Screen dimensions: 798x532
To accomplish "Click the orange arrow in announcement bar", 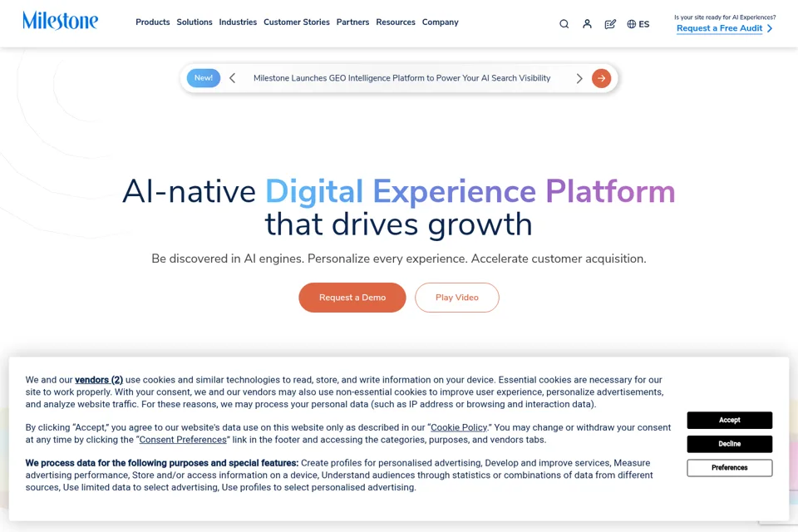I will (601, 78).
